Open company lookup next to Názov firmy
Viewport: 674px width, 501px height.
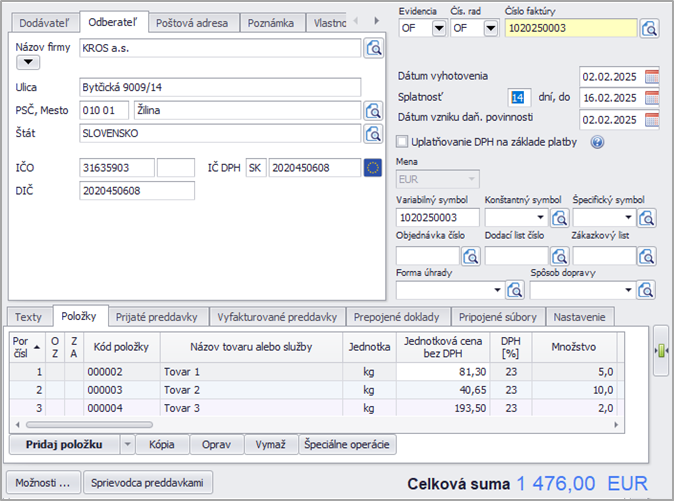373,48
